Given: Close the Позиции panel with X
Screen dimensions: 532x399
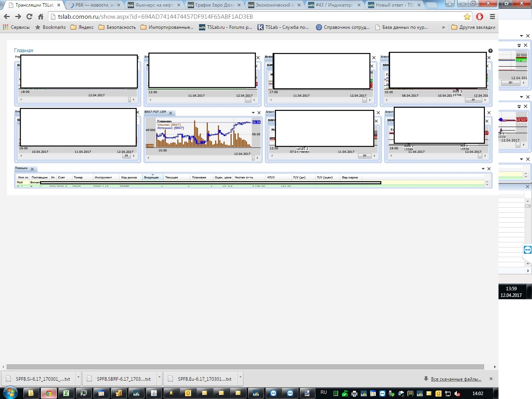Looking at the screenshot, I should click(489, 169).
